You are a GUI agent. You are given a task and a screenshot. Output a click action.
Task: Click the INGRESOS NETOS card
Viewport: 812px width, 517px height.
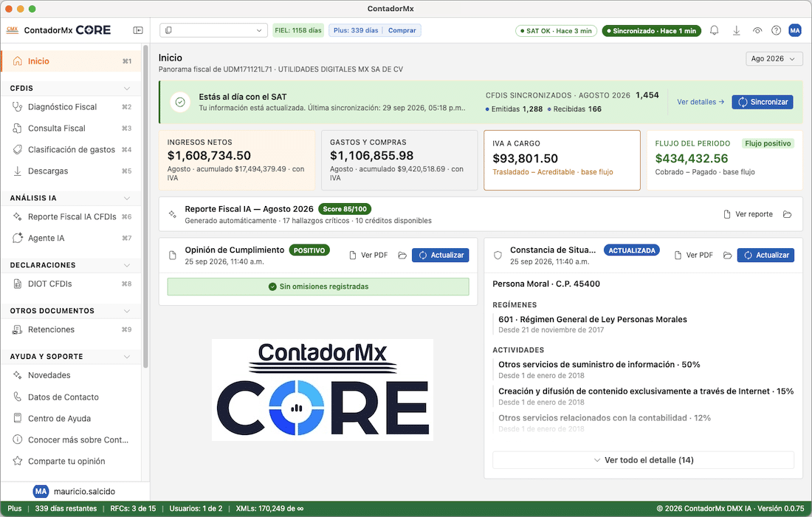point(237,160)
